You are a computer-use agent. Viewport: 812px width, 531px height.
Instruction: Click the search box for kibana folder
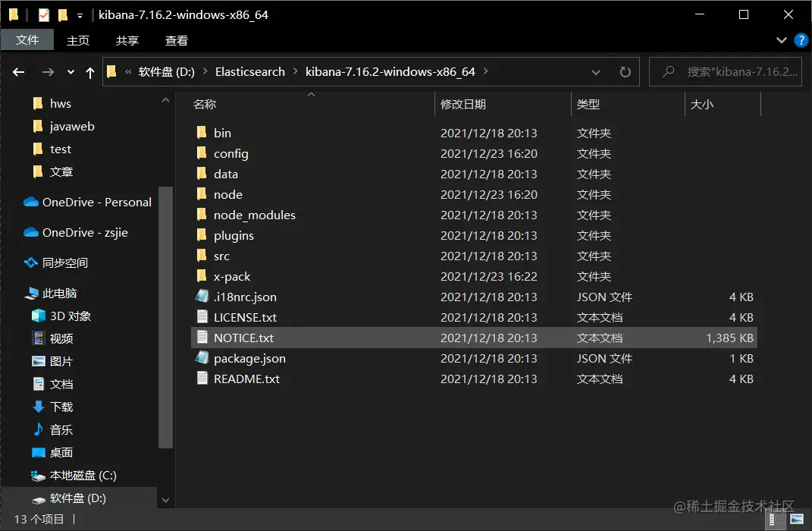(726, 72)
